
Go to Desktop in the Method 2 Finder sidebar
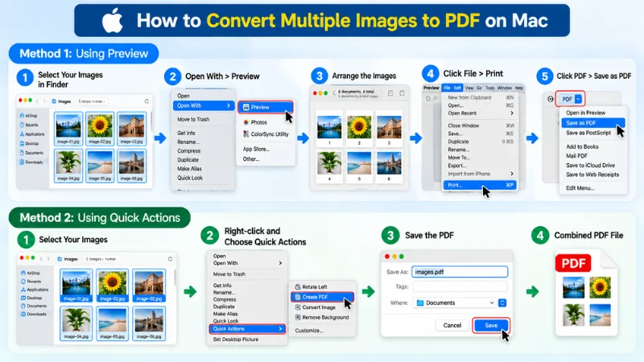(x=31, y=298)
